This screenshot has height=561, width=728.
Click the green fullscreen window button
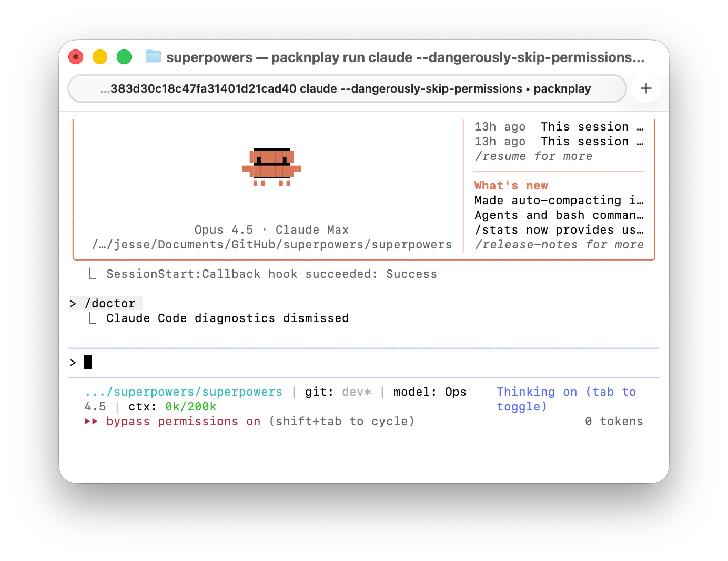coord(124,57)
